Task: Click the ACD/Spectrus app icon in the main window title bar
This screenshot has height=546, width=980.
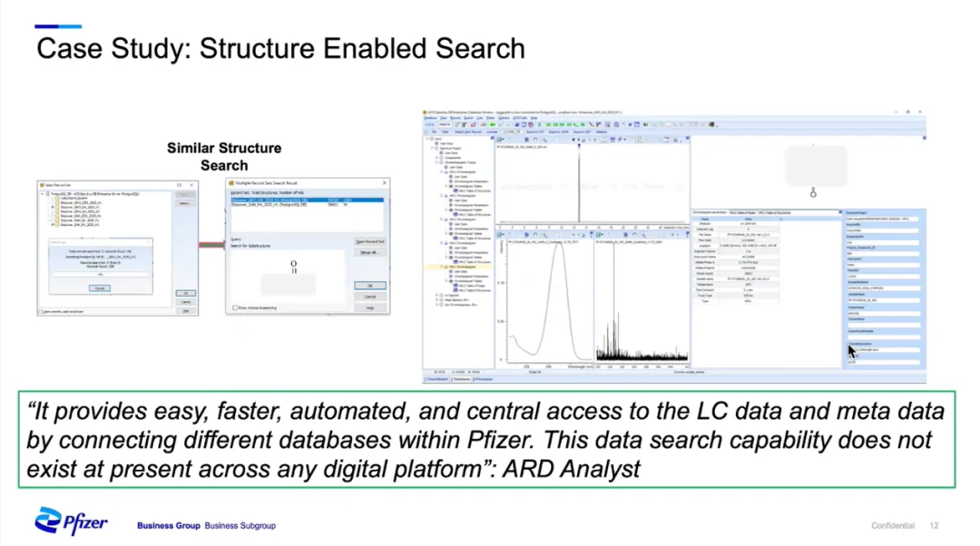Action: [426, 112]
